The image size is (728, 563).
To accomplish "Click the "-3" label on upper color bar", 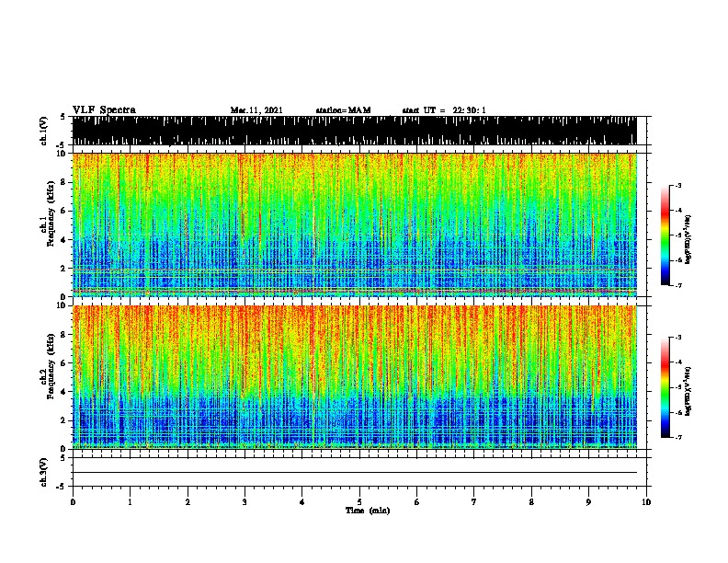I will (x=677, y=186).
